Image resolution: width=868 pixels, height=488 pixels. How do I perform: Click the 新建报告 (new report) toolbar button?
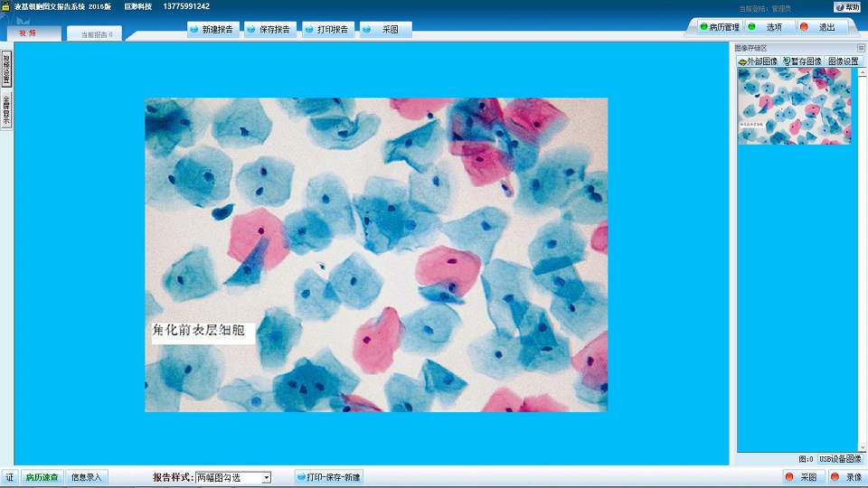[x=213, y=29]
